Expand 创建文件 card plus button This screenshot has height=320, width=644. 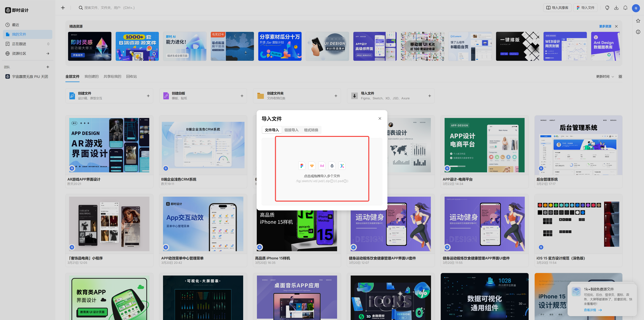(x=148, y=96)
